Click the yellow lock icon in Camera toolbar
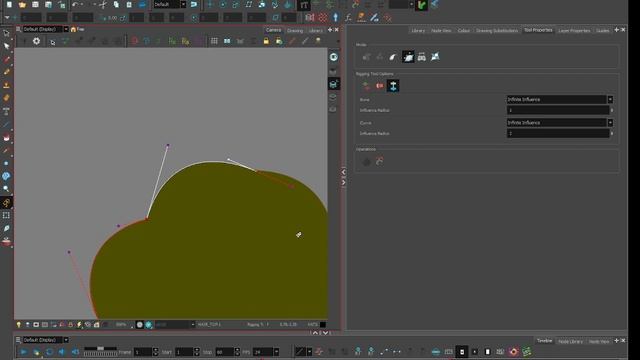This screenshot has width=640, height=360. (266, 41)
